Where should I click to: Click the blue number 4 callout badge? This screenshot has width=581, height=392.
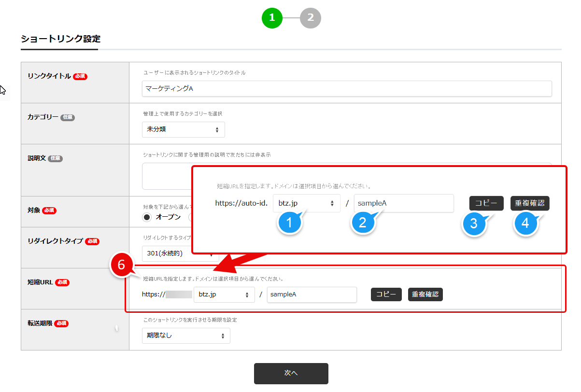[x=525, y=224]
